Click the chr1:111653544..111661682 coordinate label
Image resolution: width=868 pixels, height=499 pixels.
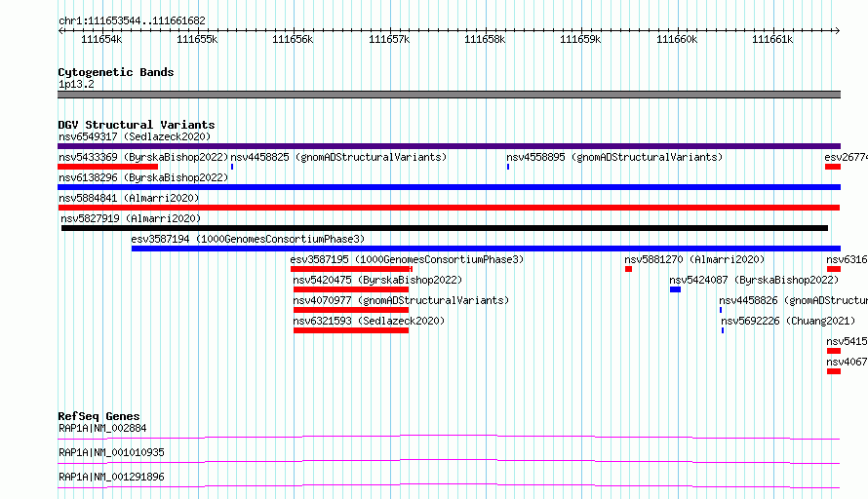[132, 20]
